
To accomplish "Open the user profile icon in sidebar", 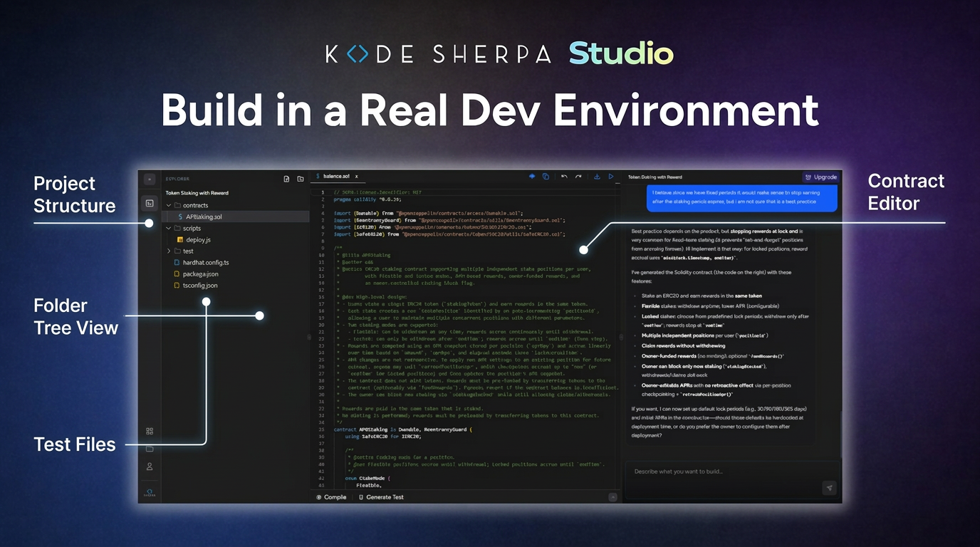I will tap(150, 467).
